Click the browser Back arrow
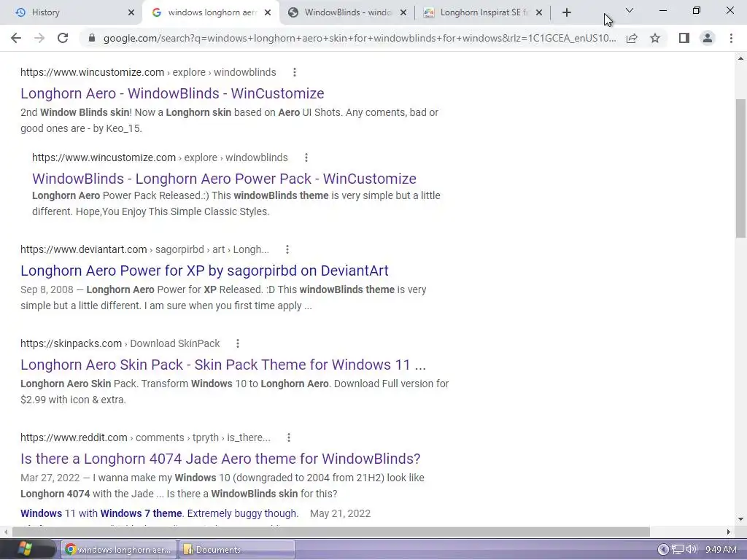This screenshot has width=747, height=560. pyautogui.click(x=16, y=38)
